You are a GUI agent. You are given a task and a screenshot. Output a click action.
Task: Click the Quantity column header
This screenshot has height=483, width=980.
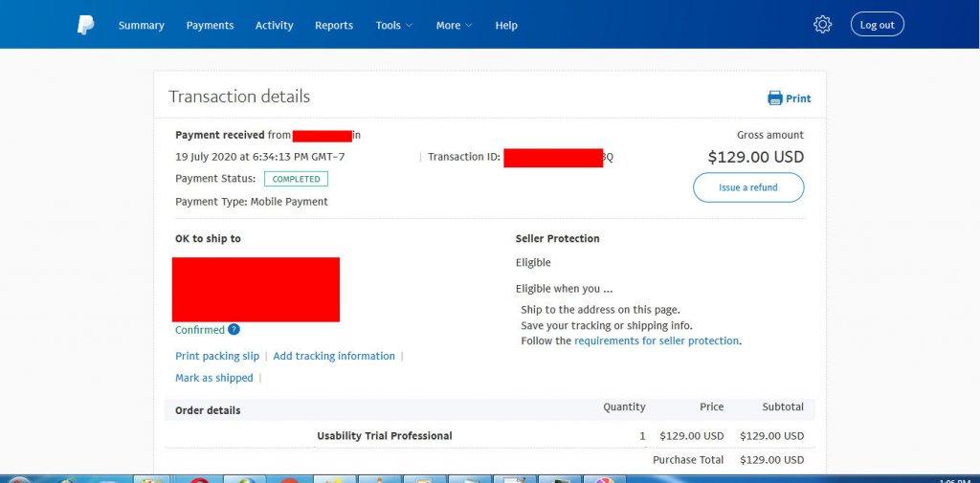pyautogui.click(x=624, y=406)
